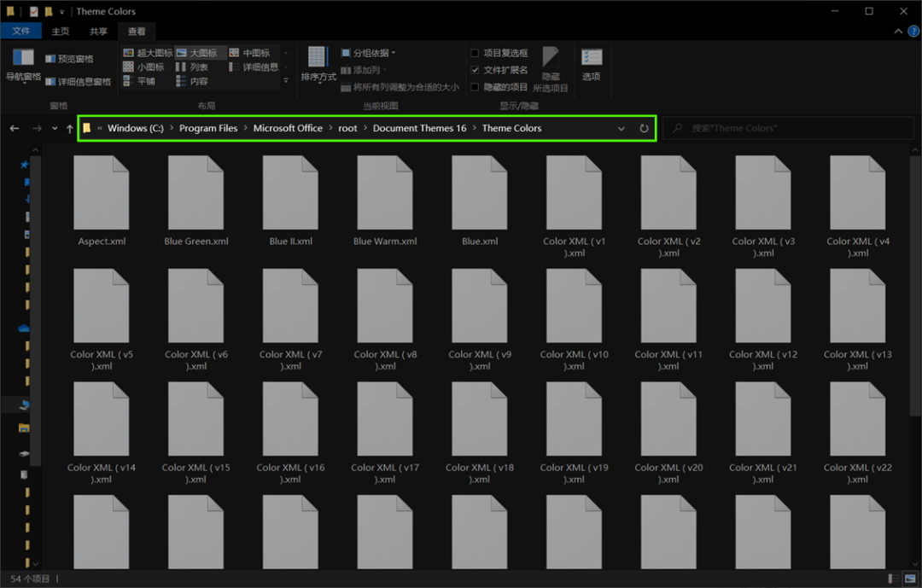This screenshot has height=588, width=922.
Task: Select extra large icons (超大图标) layout
Action: tap(148, 53)
